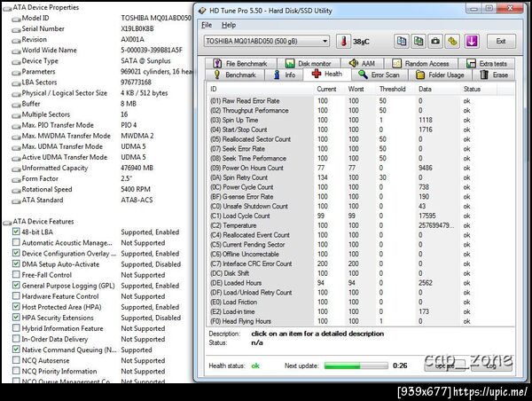The image size is (532, 401).
Task: Toggle Native Command Queuing checkbox
Action: 16,350
